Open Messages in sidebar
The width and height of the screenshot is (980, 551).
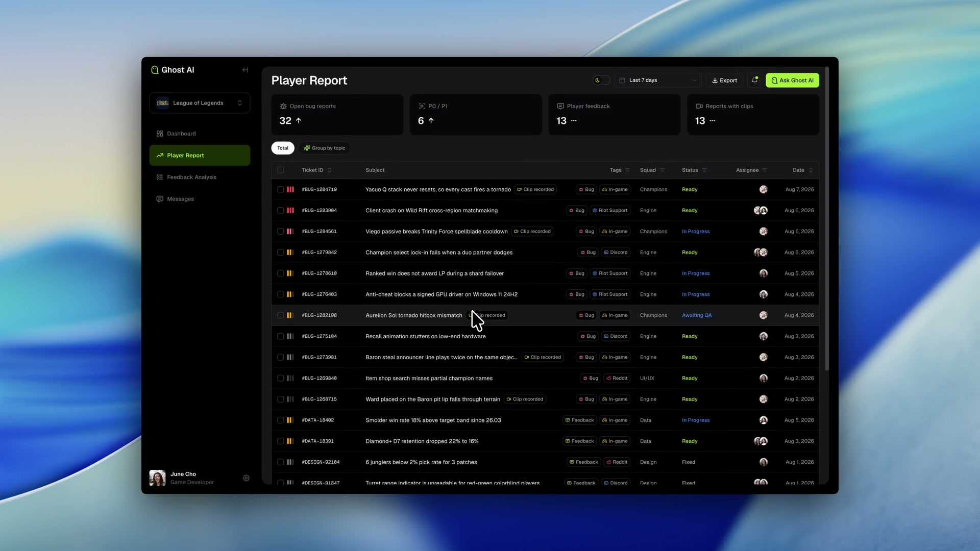click(200, 199)
